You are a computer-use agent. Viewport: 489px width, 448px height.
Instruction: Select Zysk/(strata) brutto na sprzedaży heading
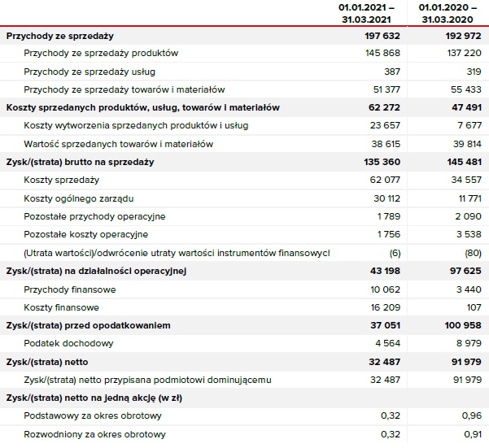pos(80,162)
